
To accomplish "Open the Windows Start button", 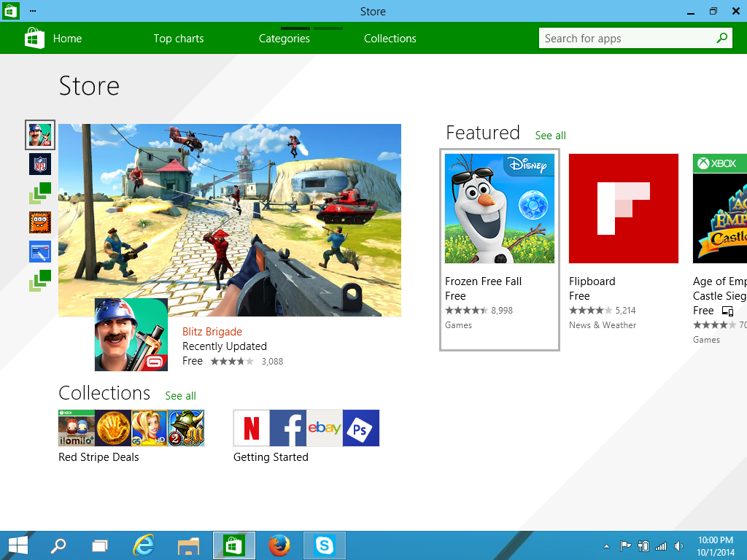I will (x=18, y=545).
